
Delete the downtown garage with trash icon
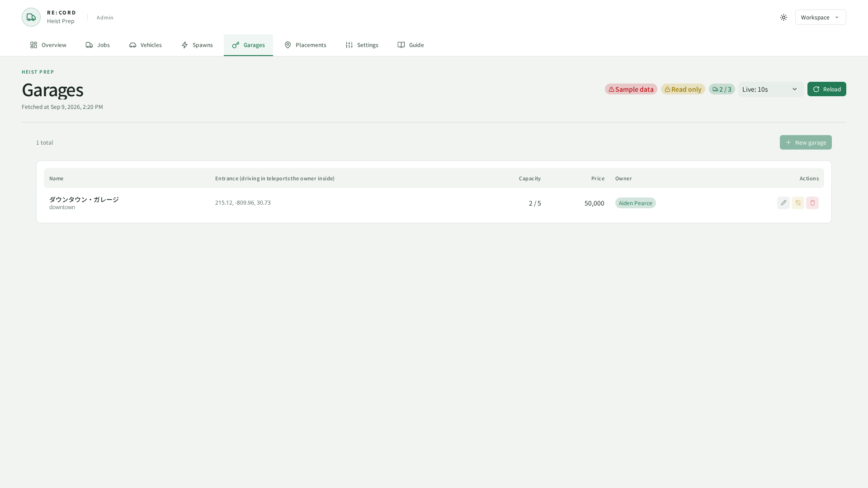pyautogui.click(x=812, y=203)
